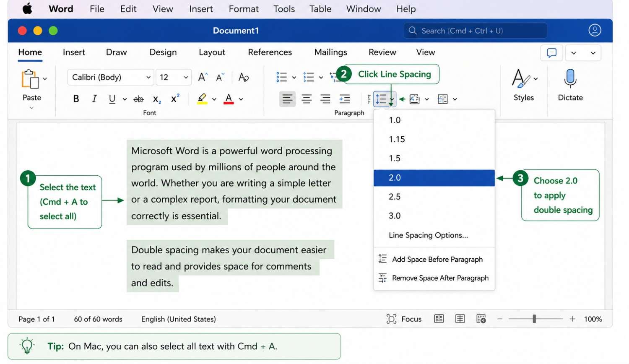Start Dictate with the microphone icon
The height and width of the screenshot is (364, 629).
click(570, 79)
